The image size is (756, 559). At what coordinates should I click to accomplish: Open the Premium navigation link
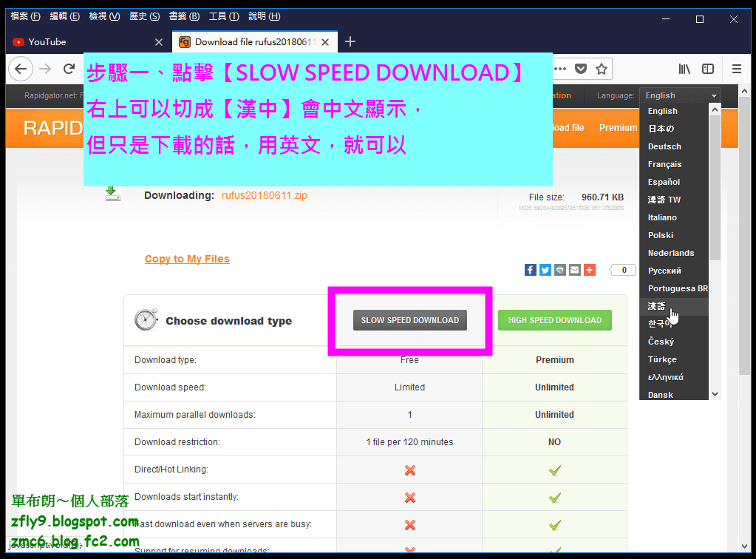pyautogui.click(x=618, y=128)
